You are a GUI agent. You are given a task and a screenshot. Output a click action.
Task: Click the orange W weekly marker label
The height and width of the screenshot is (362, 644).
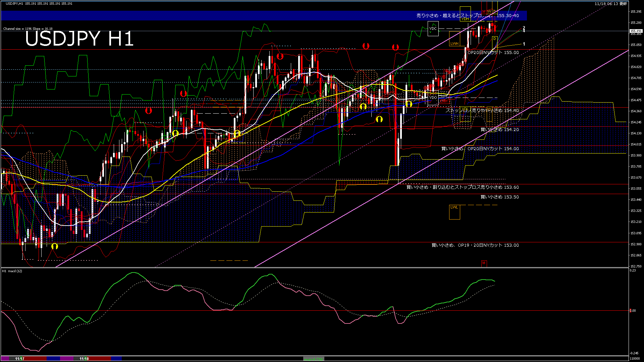(489, 11)
